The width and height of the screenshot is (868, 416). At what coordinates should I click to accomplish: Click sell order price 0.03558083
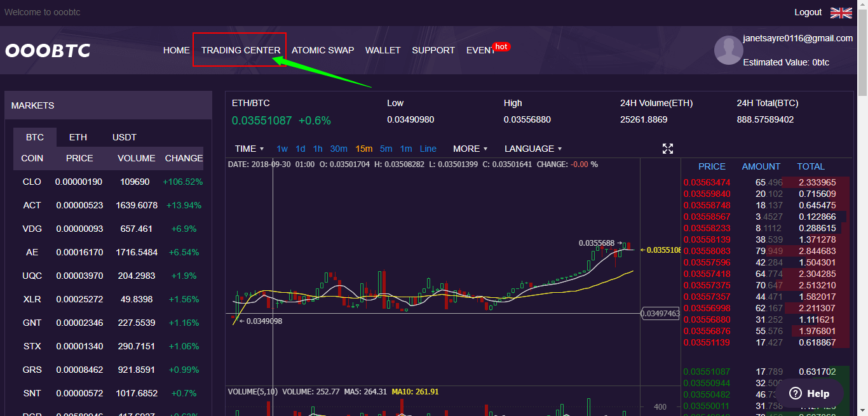[707, 251]
